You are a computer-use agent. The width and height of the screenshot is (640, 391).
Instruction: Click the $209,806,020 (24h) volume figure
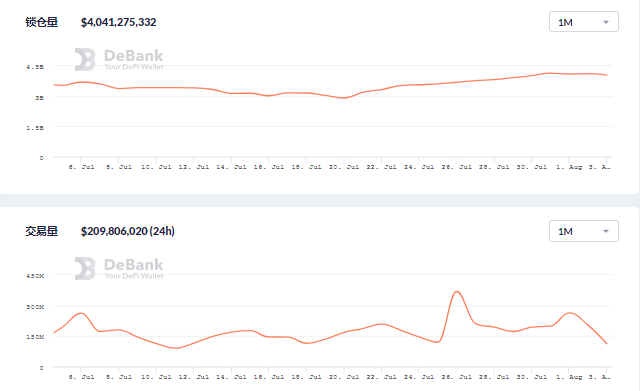click(128, 231)
